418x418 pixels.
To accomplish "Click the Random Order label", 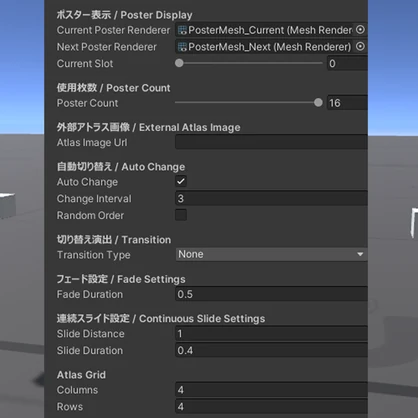I will [x=90, y=215].
